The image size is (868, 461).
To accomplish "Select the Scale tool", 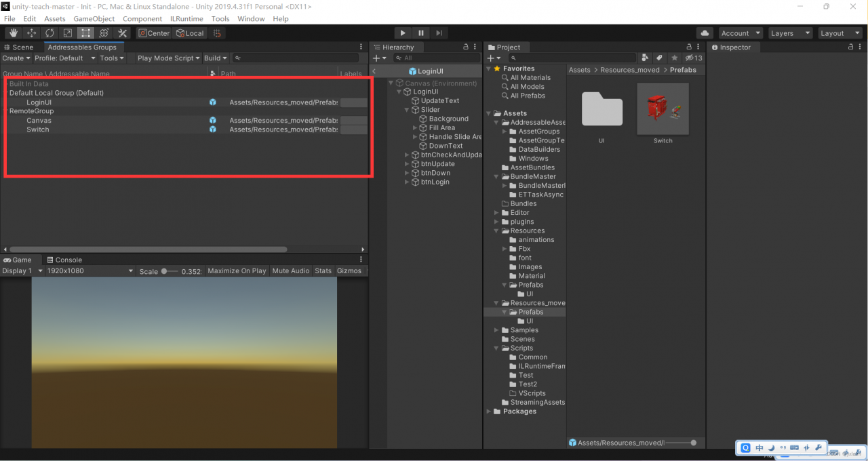I will [68, 33].
